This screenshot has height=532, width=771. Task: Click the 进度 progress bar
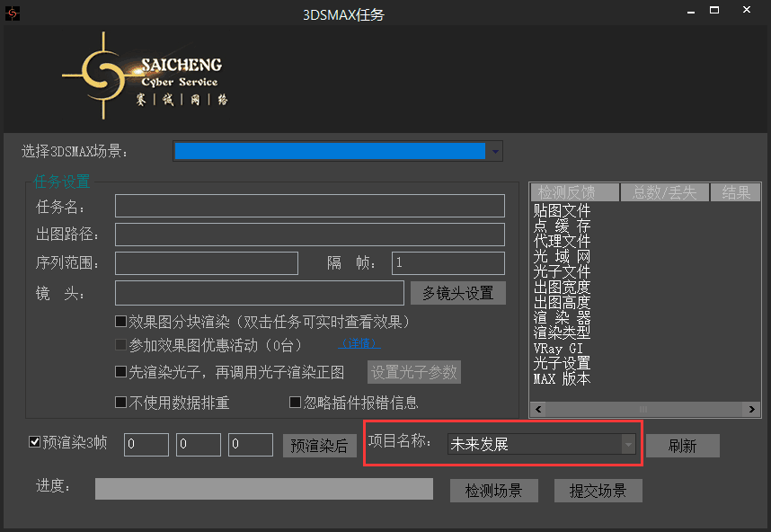click(264, 488)
